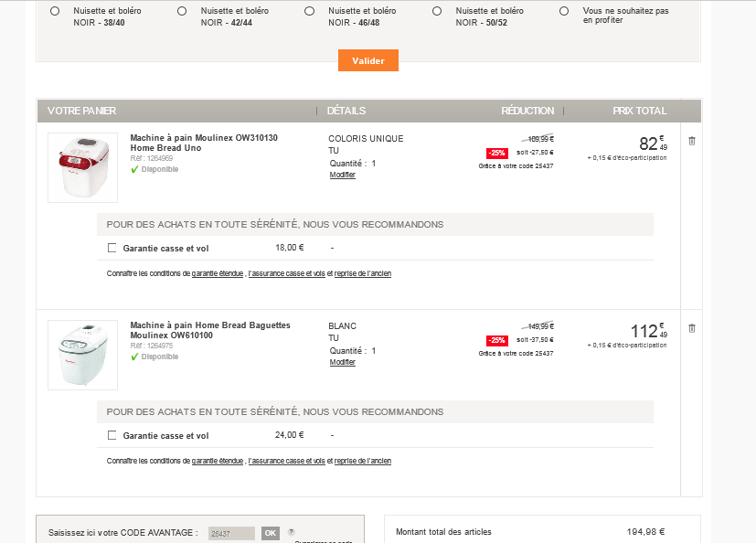Remove the Home Bread Baguettes item via trash icon

point(691,328)
